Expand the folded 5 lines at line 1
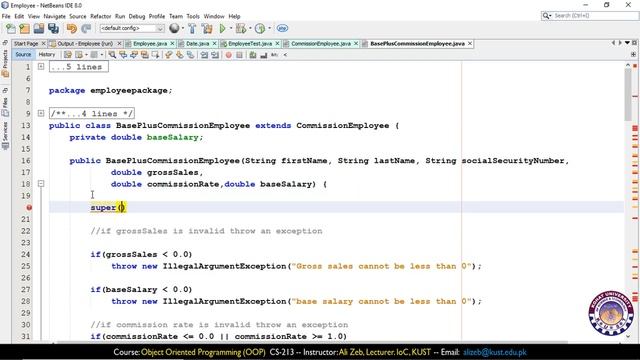Screen dimensions: 640x360 pyautogui.click(x=41, y=66)
